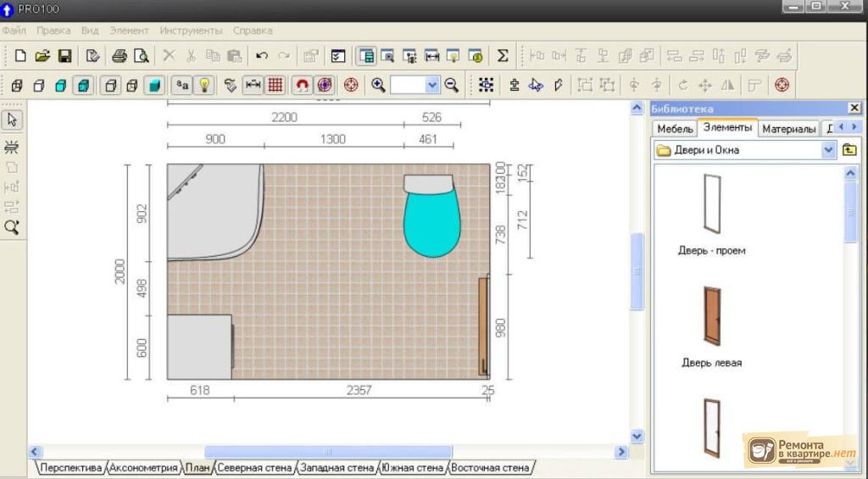Select the Элементы library tab
868x479 pixels.
727,127
